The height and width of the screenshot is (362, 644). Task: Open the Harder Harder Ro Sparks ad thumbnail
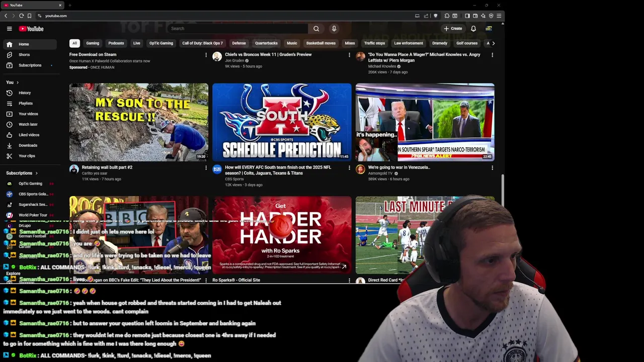[x=282, y=235]
